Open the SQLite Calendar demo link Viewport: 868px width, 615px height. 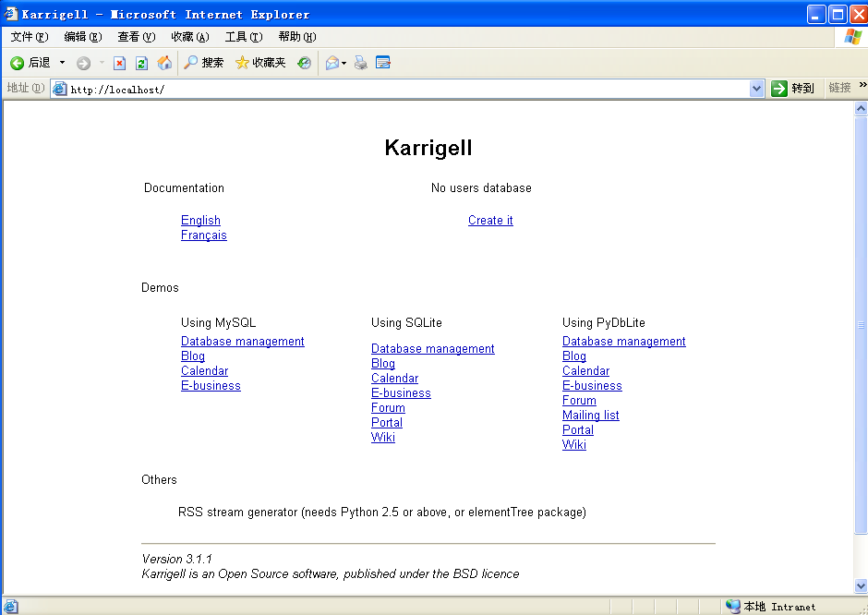coord(394,378)
